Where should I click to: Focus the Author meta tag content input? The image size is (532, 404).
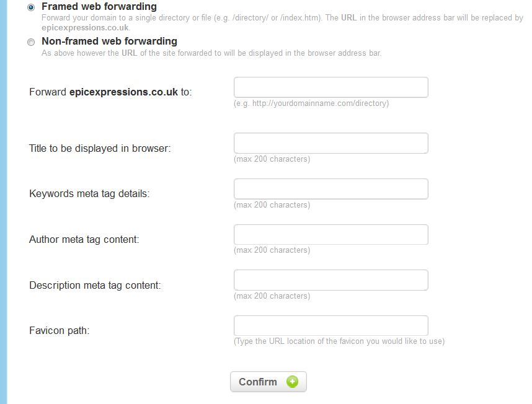331,235
